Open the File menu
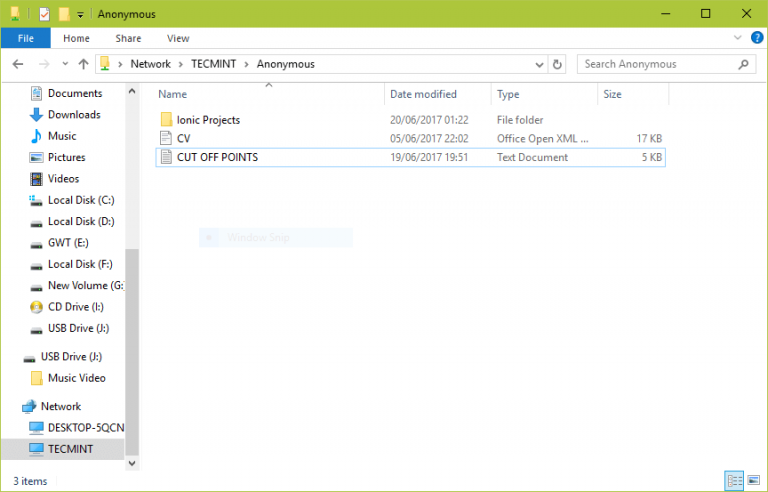The image size is (768, 492). pos(26,38)
